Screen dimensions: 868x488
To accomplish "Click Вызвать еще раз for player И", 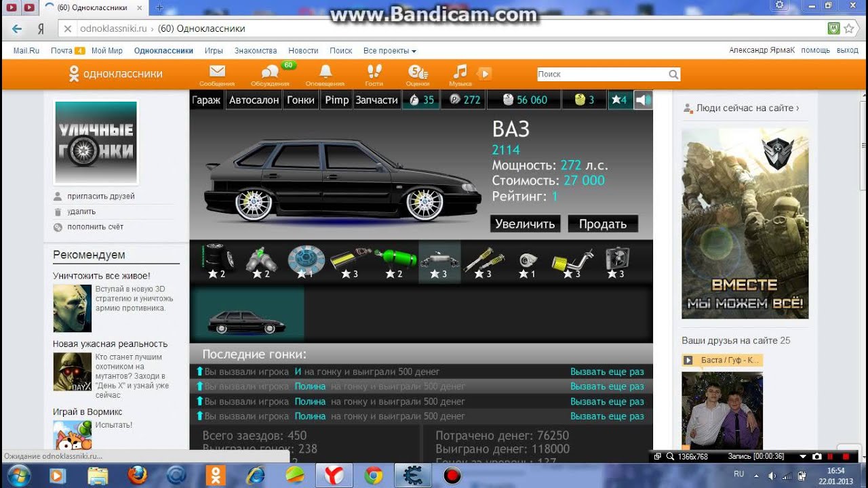I will pos(607,371).
